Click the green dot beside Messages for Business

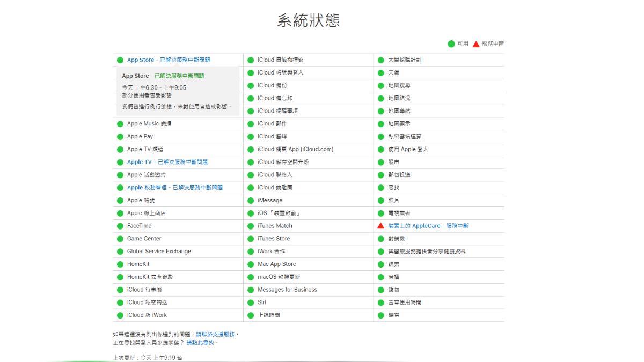pyautogui.click(x=251, y=290)
